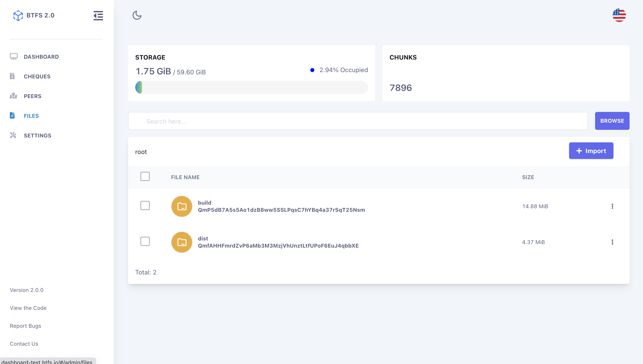Go to the Files menu item
Screen dimensions: 643x364
(31, 116)
